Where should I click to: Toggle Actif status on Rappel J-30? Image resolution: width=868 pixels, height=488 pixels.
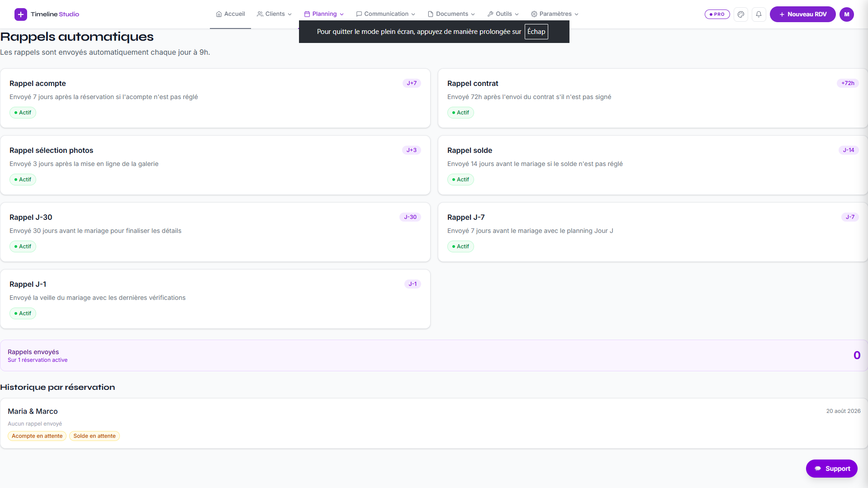coord(23,246)
